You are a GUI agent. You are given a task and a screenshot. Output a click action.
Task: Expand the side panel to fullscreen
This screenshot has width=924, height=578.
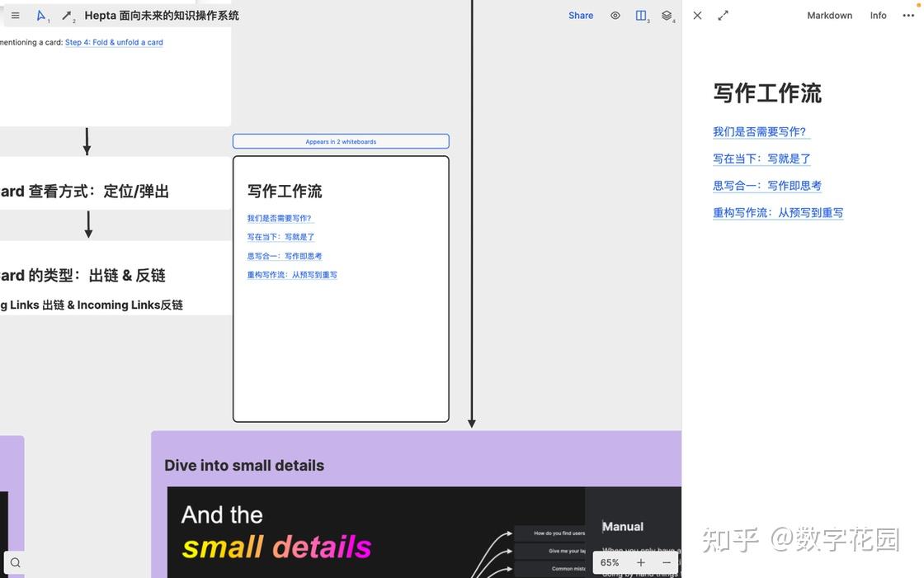[724, 14]
